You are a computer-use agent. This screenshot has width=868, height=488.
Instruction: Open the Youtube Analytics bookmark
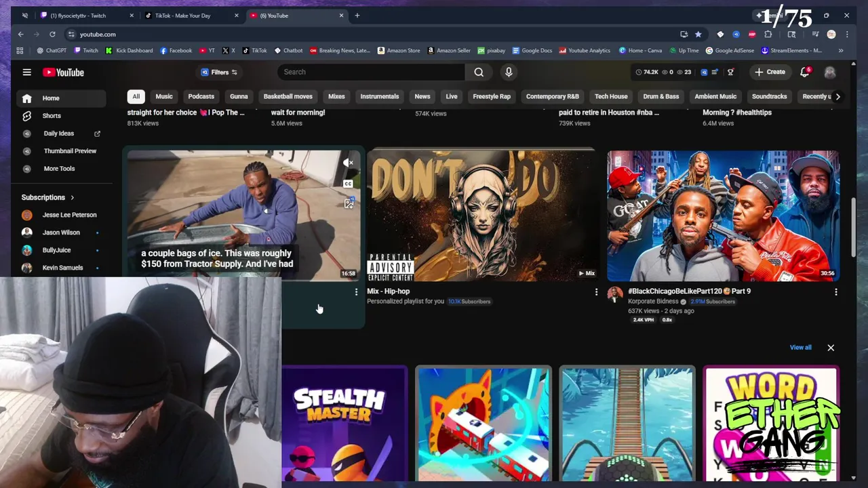coord(585,50)
